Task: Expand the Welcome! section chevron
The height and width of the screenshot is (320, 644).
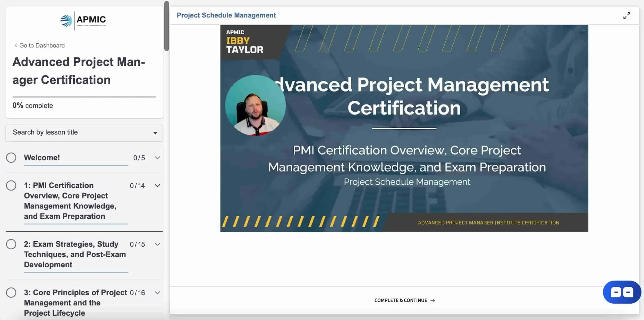Action: point(157,158)
